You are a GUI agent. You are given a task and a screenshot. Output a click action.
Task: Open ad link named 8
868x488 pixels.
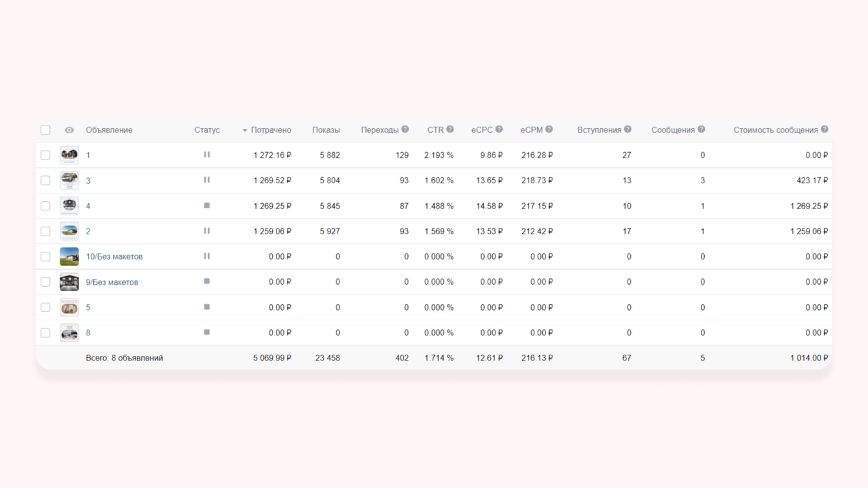[88, 333]
